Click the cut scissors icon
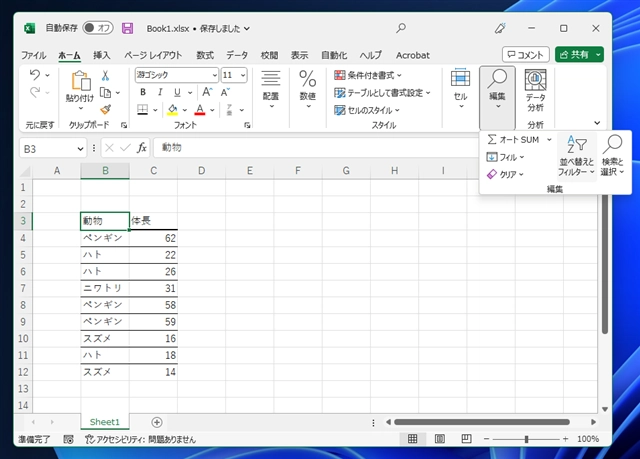The image size is (640, 459). pos(105,75)
